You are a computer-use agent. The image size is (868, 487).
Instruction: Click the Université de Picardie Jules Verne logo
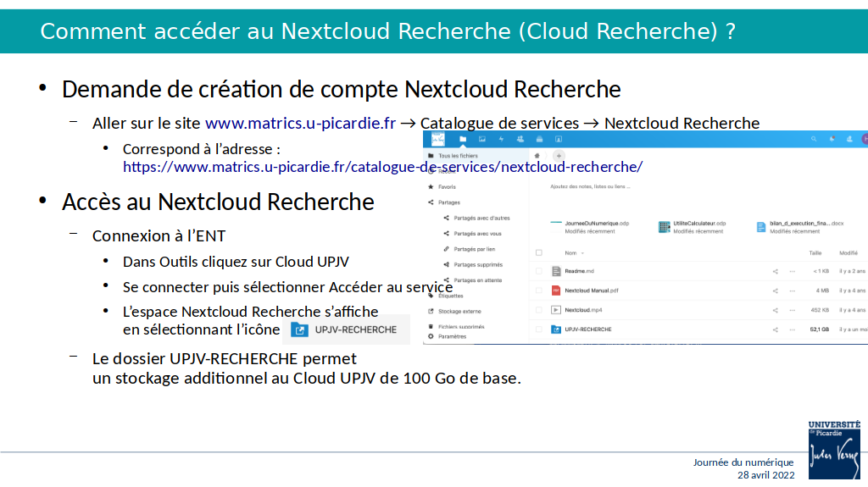coord(834,450)
